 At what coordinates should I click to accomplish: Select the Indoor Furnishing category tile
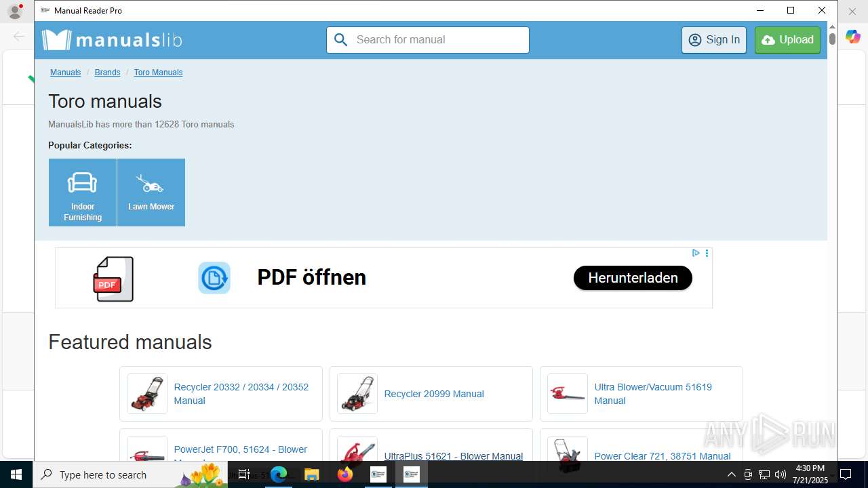click(83, 192)
